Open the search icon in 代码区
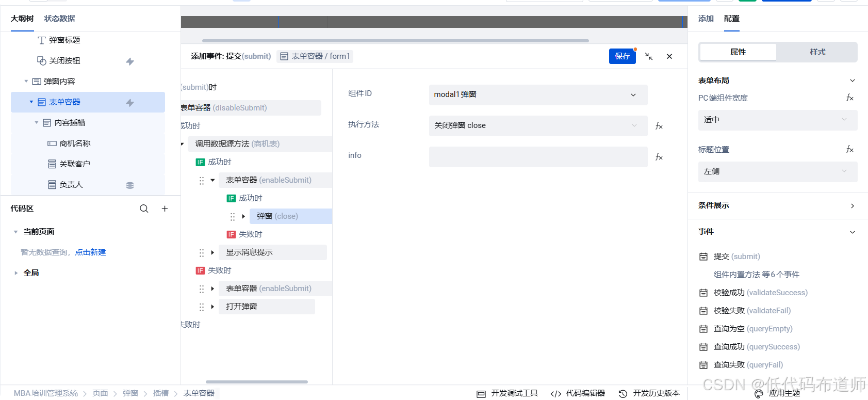Viewport: 868px width, 400px height. [x=144, y=209]
